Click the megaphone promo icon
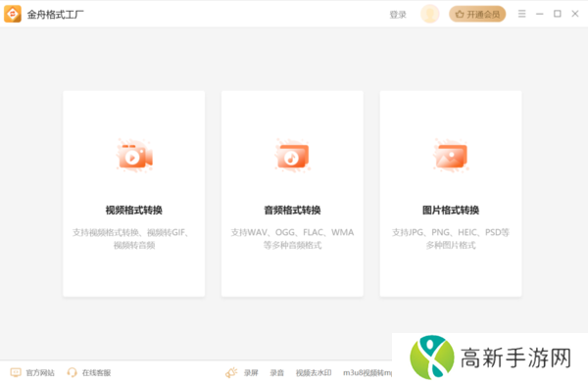This screenshot has width=588, height=382. coord(231,372)
